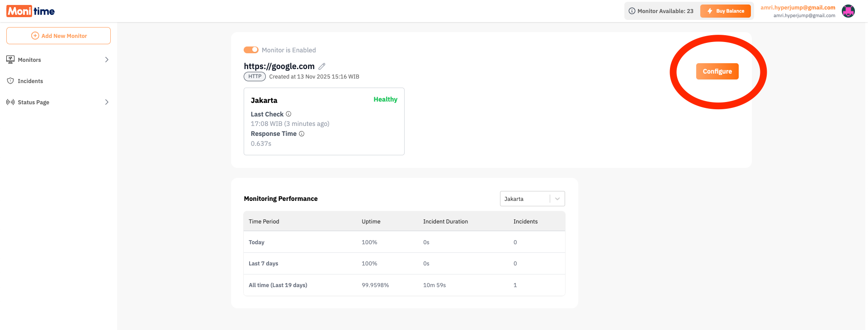Expand the Status Page chevron
Image resolution: width=868 pixels, height=330 pixels.
107,102
